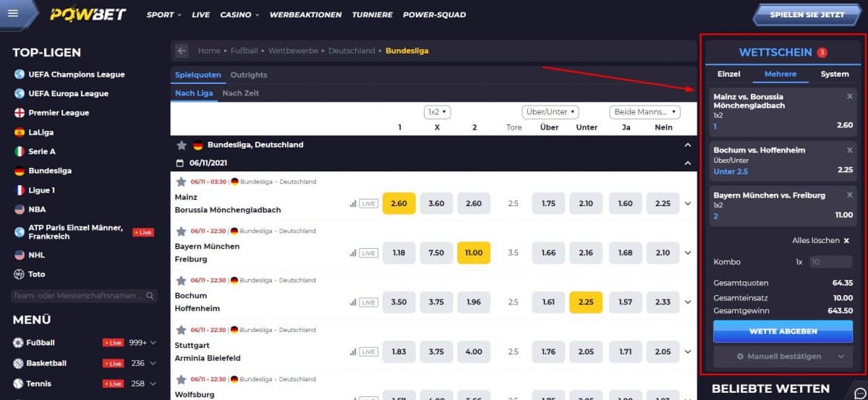Select the System bet slip tab

tap(835, 74)
